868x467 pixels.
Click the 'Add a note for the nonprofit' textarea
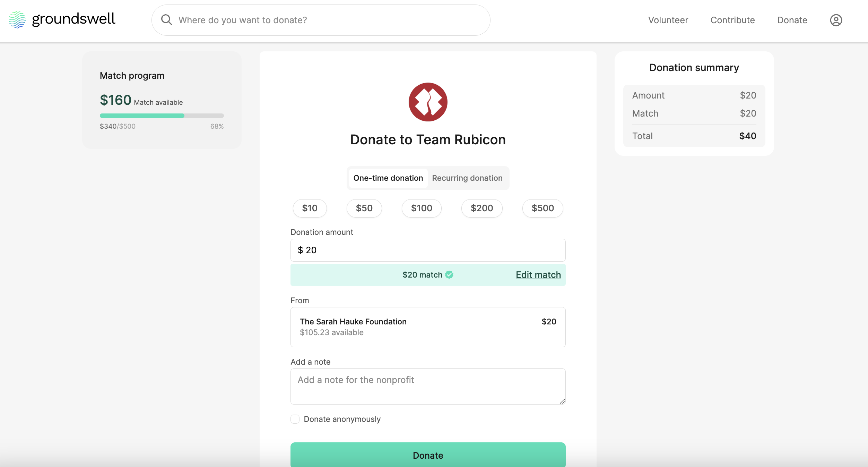pos(428,386)
